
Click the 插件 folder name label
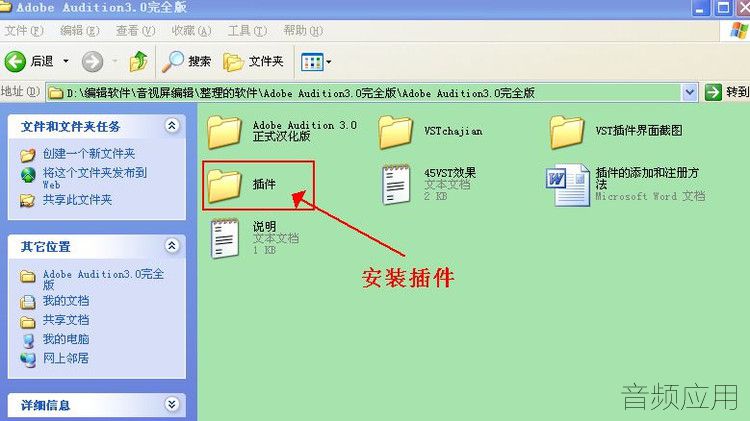(x=264, y=184)
